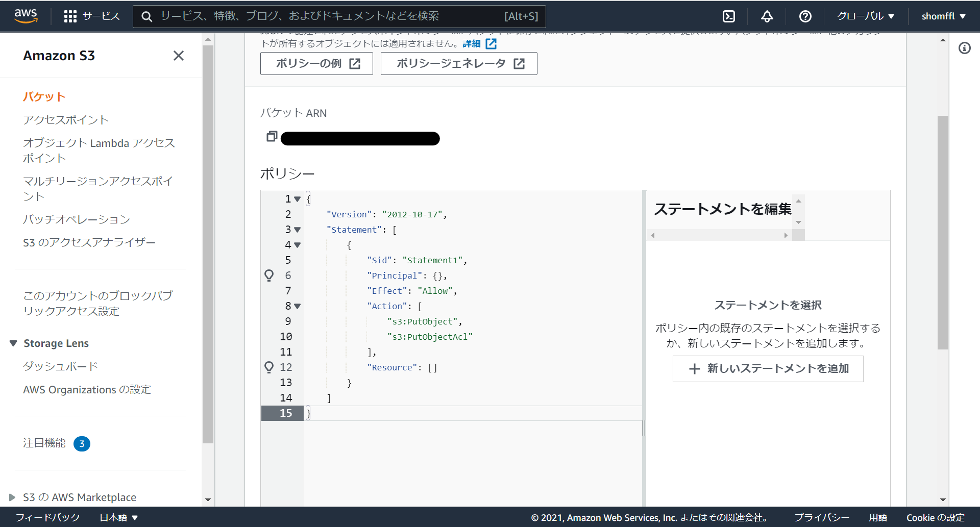The width and height of the screenshot is (980, 527).
Task: Open Cookie の設定 footer link
Action: tap(936, 517)
